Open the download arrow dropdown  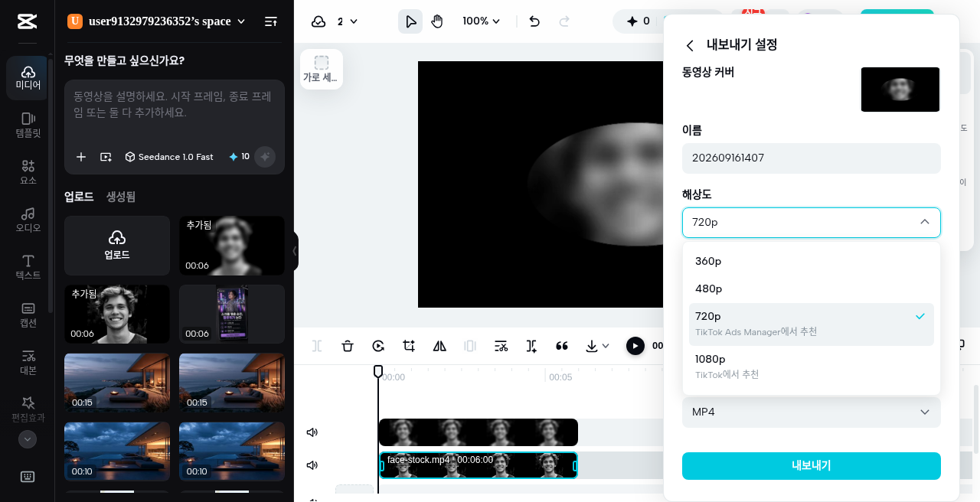597,346
